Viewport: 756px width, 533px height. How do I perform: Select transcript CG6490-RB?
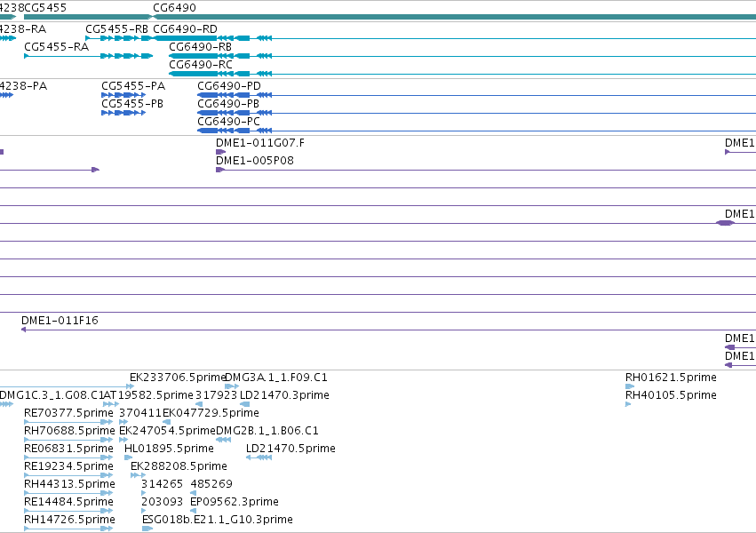[462, 56]
